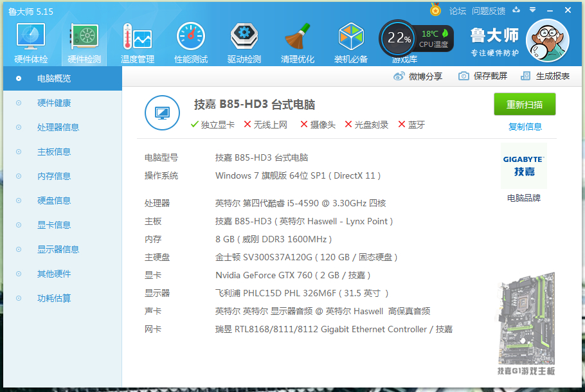Click the 电脑品牌 caption under logo
This screenshot has width=585, height=392.
(x=524, y=198)
